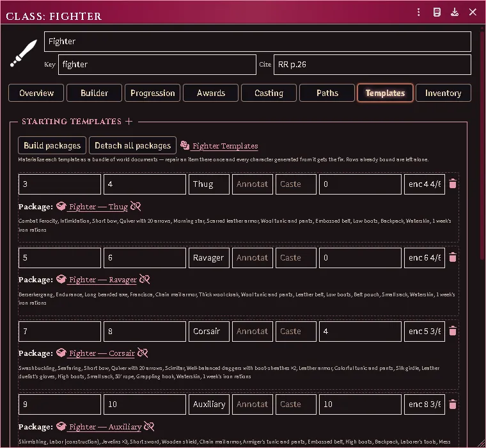Go to the Paths tab
The width and height of the screenshot is (486, 448).
pyautogui.click(x=327, y=93)
